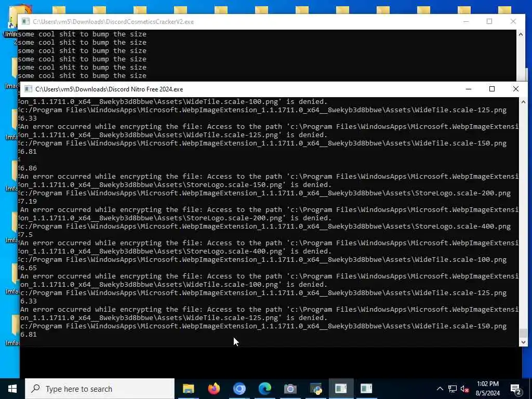Click the line 'StoreLogo.scale-150.png' is denied.
The height and width of the screenshot is (399, 532).
(176, 185)
